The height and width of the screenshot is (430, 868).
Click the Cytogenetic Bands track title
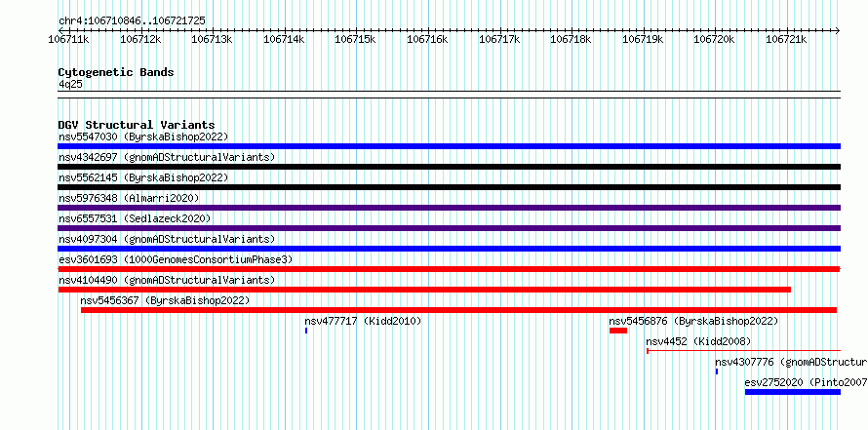click(116, 72)
